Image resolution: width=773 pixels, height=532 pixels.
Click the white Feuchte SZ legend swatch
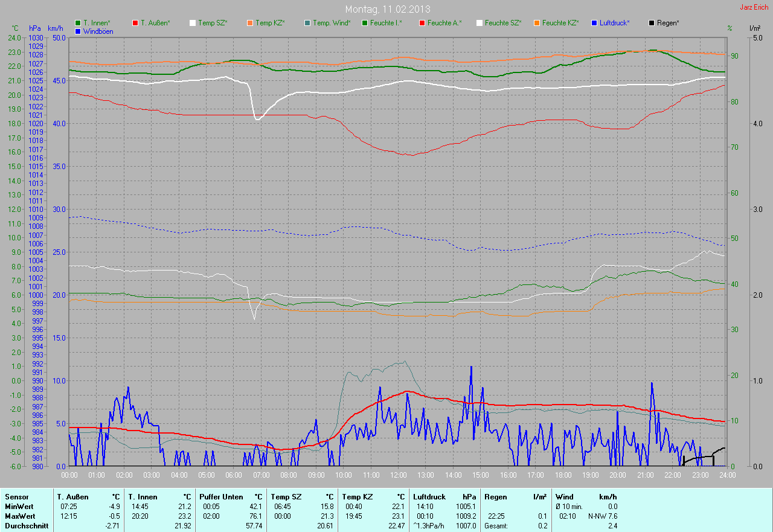pyautogui.click(x=480, y=23)
